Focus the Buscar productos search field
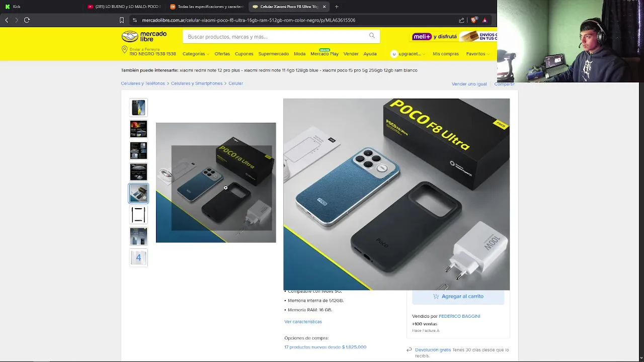 (x=274, y=37)
